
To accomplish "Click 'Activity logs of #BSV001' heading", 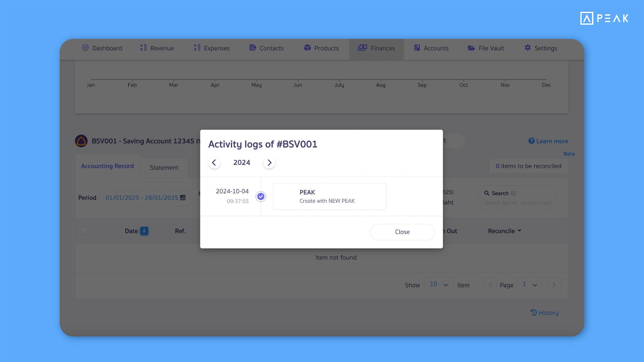I will click(263, 144).
